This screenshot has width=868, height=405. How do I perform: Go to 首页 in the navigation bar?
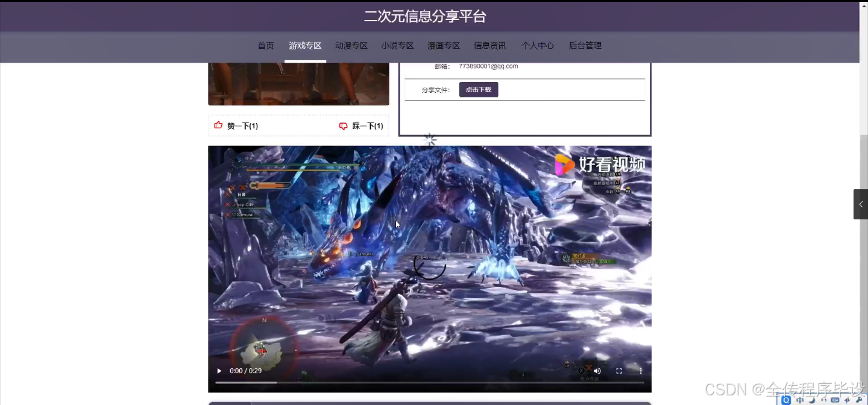point(266,46)
